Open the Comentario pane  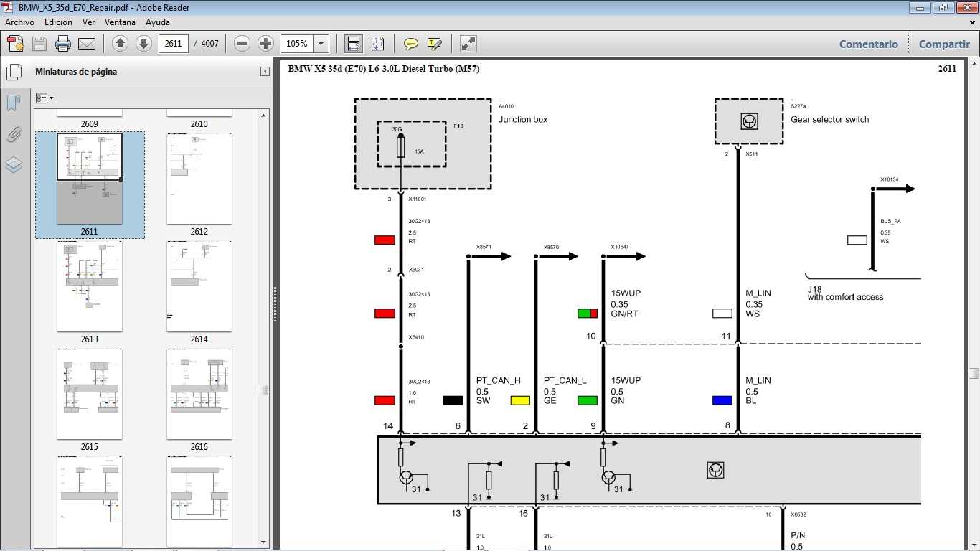point(869,44)
